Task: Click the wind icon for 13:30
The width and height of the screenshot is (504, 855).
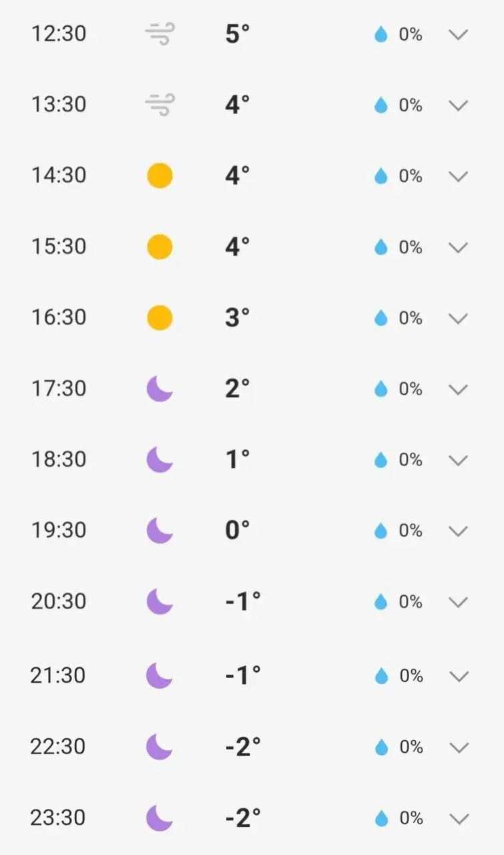Action: (160, 105)
